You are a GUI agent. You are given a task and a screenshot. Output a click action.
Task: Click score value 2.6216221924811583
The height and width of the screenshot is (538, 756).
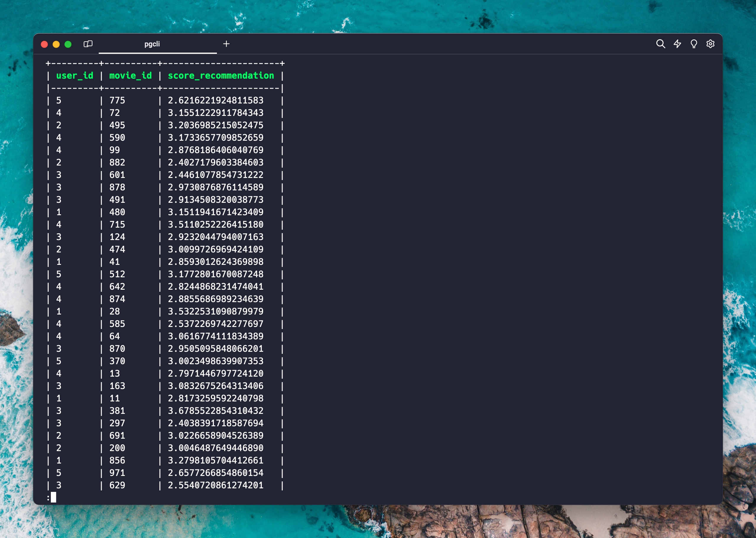pos(215,101)
